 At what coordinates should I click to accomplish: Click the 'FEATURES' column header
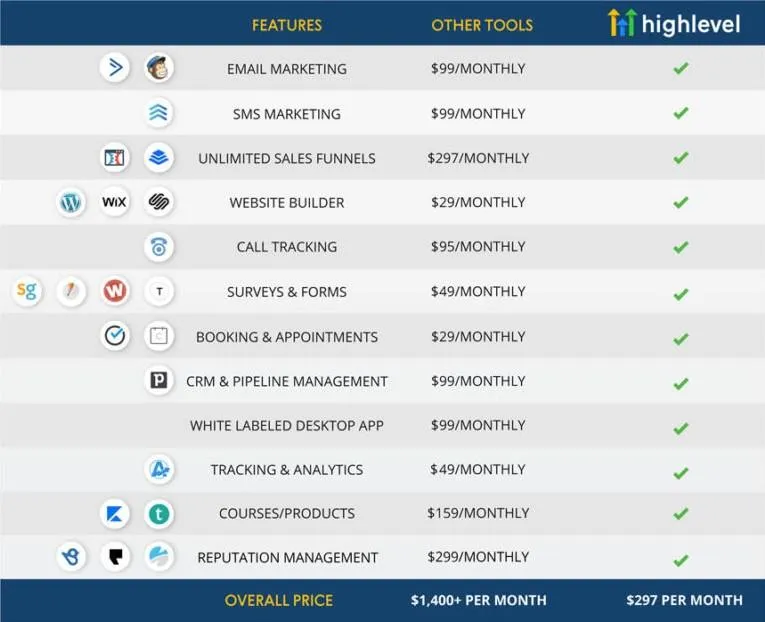click(x=287, y=25)
